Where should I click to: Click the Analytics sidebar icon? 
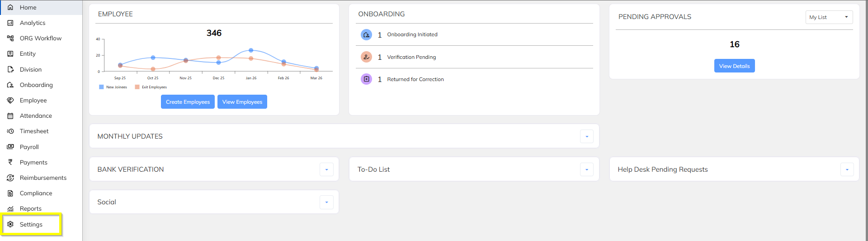pos(10,23)
